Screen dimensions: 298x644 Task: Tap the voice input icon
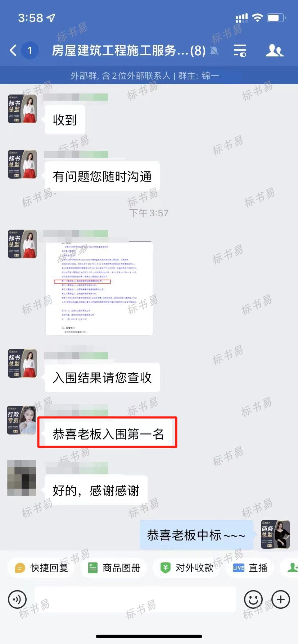click(x=17, y=599)
